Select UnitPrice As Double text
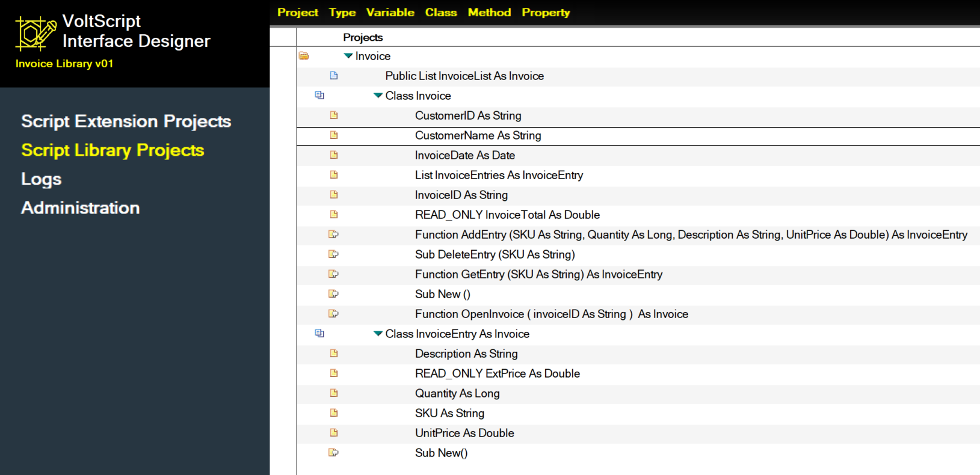Viewport: 980px width, 475px height. 464,433
